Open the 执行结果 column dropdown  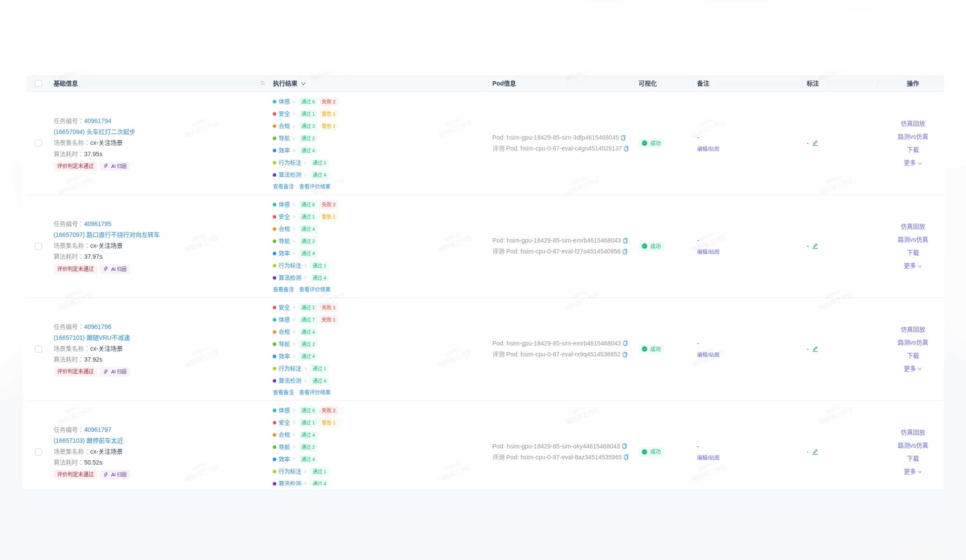(303, 83)
